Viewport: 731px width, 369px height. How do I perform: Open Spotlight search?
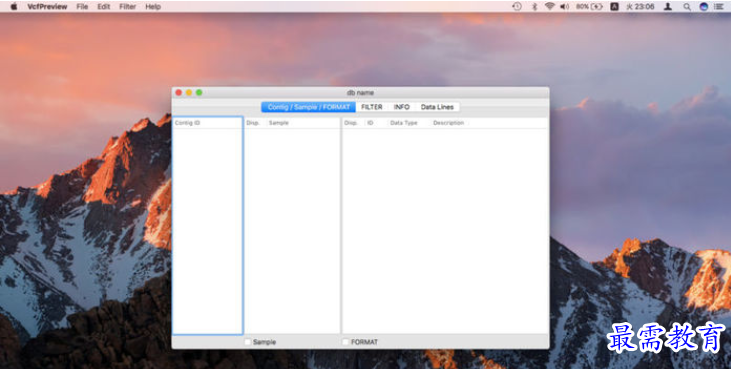pyautogui.click(x=687, y=7)
